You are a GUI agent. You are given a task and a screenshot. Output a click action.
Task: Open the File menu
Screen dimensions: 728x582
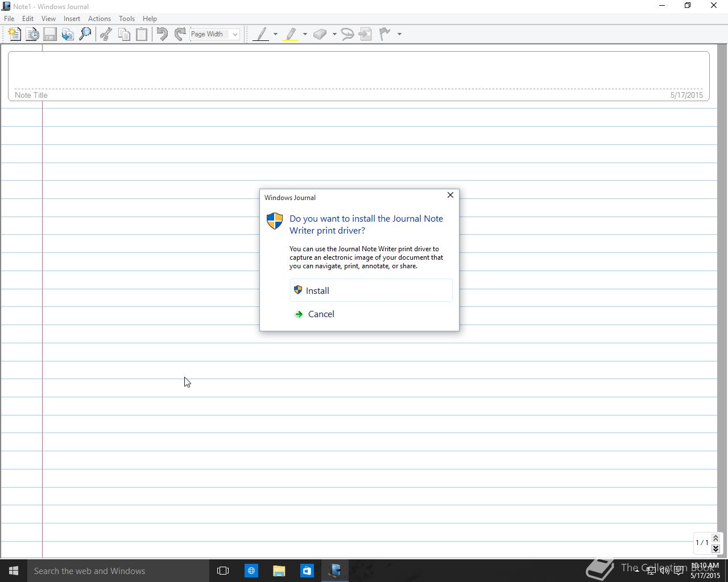click(x=9, y=19)
